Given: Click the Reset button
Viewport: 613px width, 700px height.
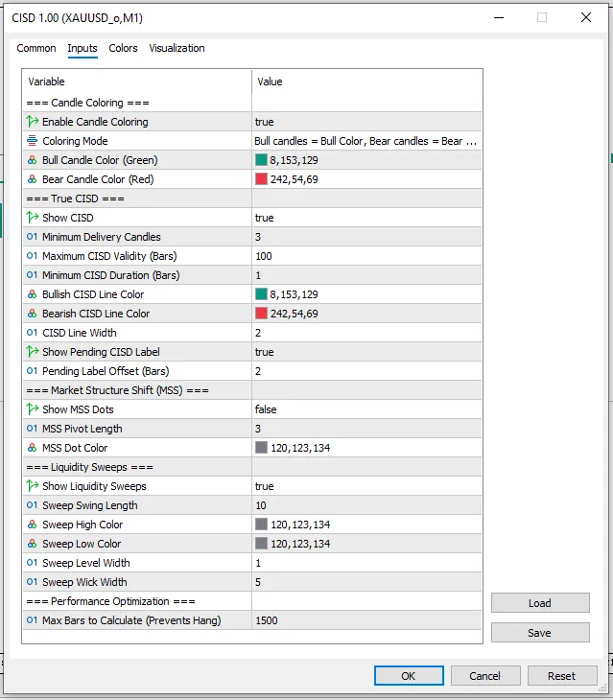Looking at the screenshot, I should pyautogui.click(x=561, y=676).
